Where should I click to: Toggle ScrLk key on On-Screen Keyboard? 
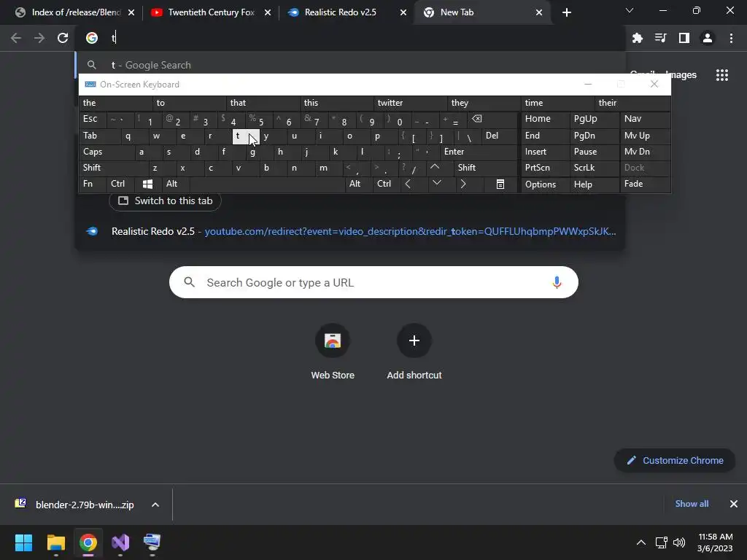594,168
